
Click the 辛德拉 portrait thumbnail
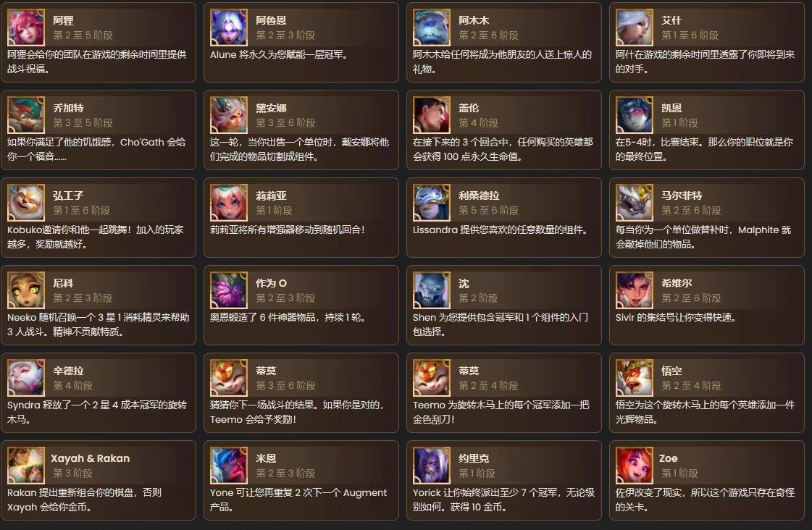click(26, 378)
